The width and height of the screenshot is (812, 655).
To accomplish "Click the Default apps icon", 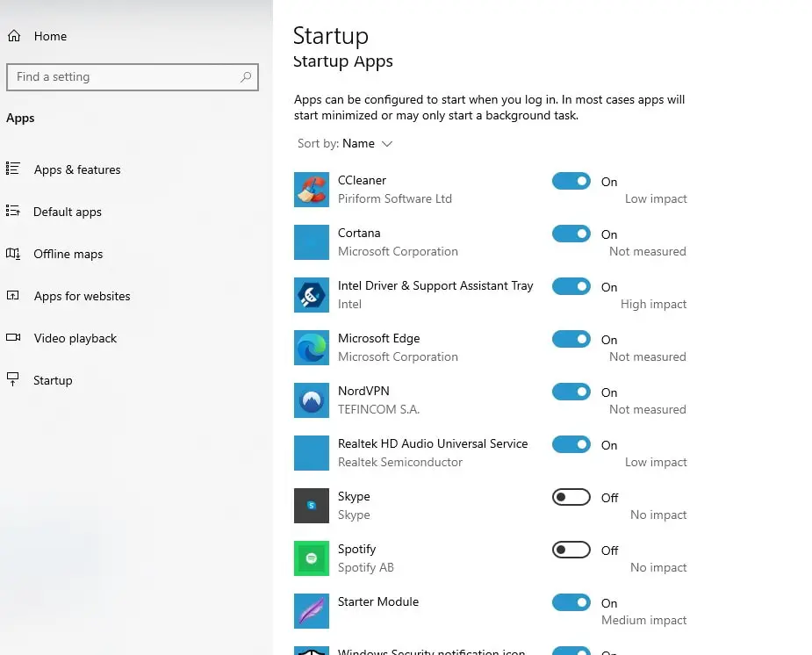I will click(x=13, y=211).
